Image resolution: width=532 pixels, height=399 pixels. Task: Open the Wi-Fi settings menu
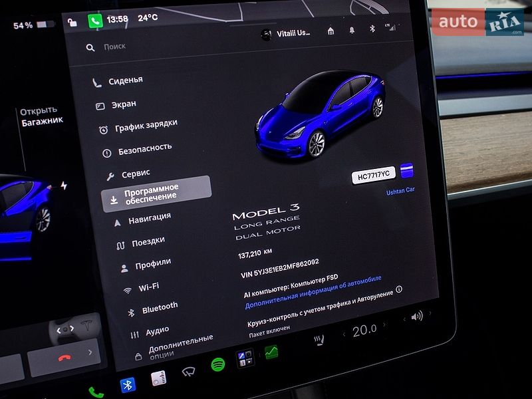[x=141, y=289]
